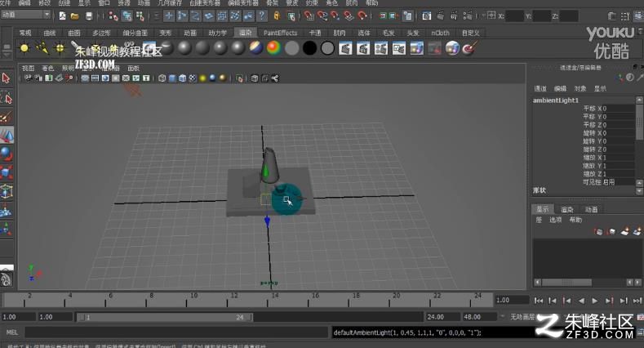The image size is (644, 348).
Task: Choose the arrow Select tool in toolbox
Action: [x=7, y=78]
